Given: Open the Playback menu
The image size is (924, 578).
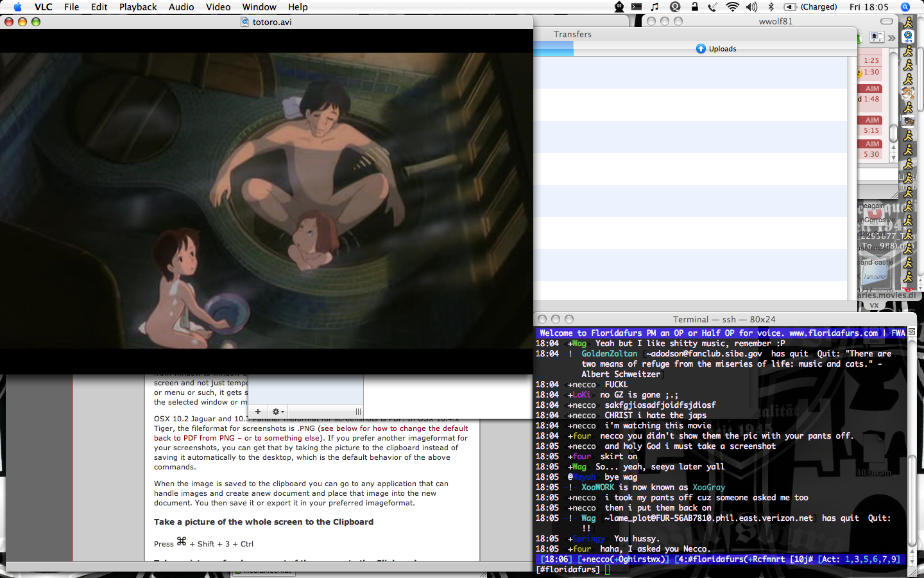Looking at the screenshot, I should click(x=138, y=7).
